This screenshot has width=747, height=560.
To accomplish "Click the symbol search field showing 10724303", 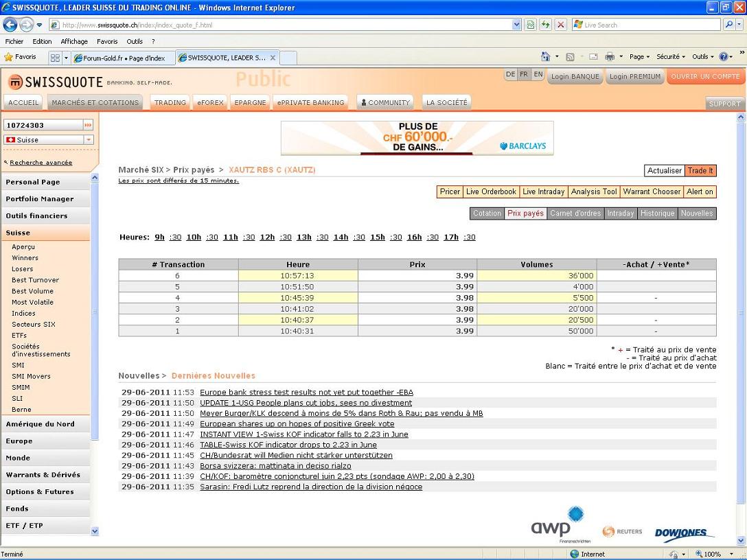I will click(43, 125).
